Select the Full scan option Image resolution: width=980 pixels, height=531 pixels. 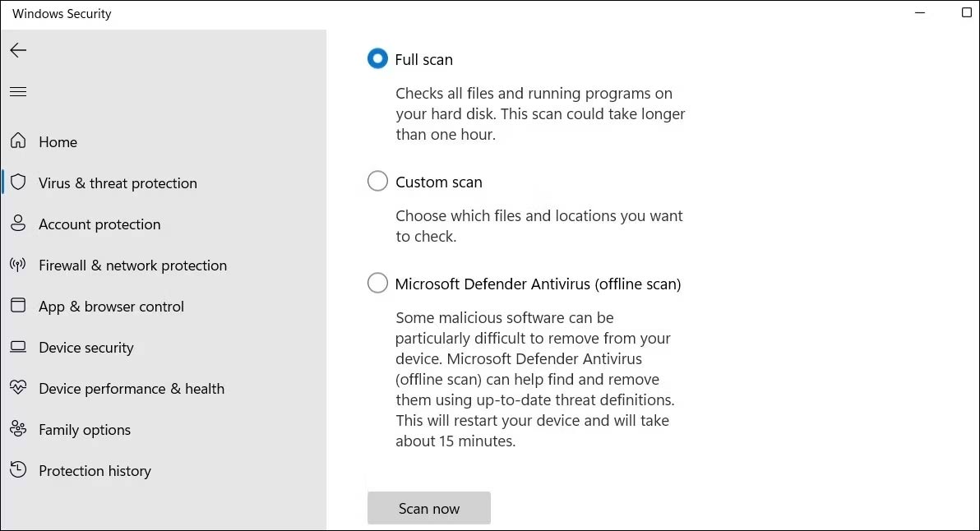click(377, 58)
